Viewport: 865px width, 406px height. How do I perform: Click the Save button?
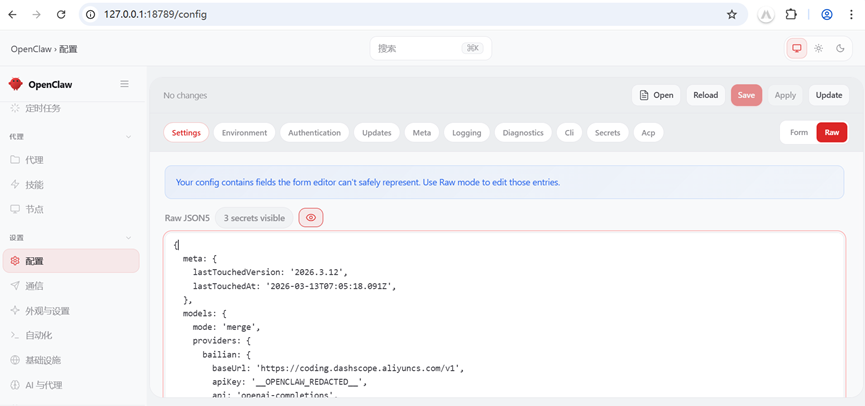(746, 95)
